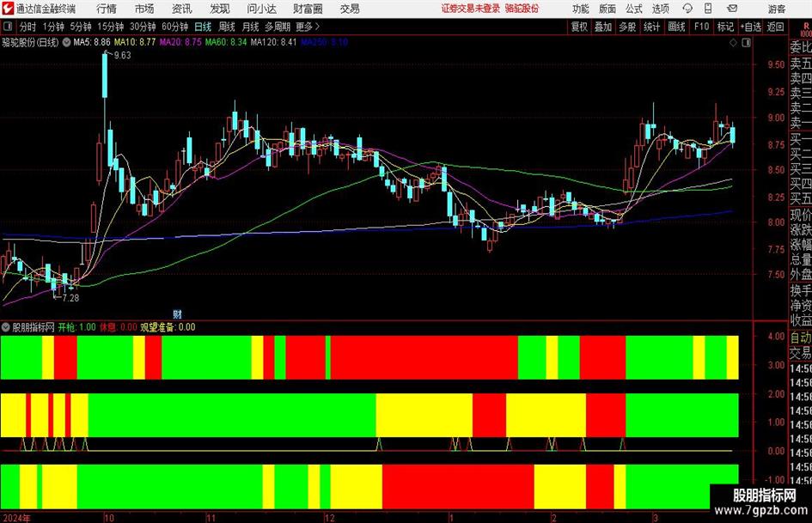Expand 更多 period options

pyautogui.click(x=308, y=27)
